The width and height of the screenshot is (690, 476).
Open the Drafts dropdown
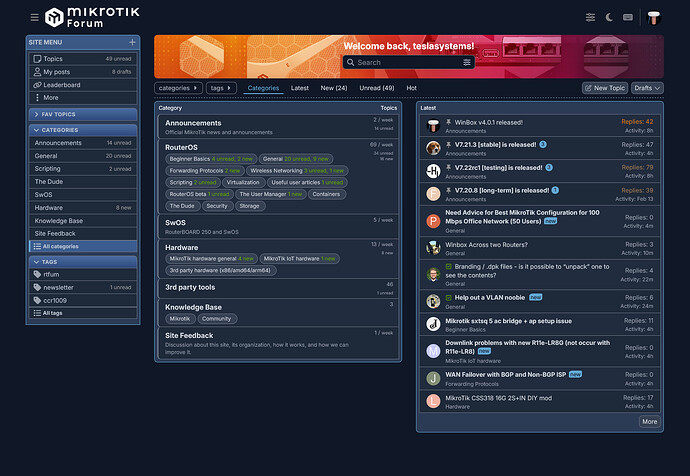click(647, 88)
